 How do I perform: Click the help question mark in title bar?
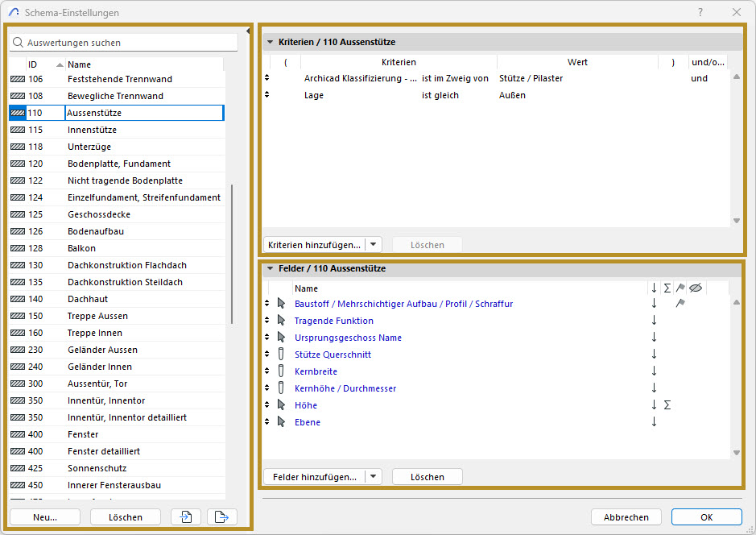(700, 13)
